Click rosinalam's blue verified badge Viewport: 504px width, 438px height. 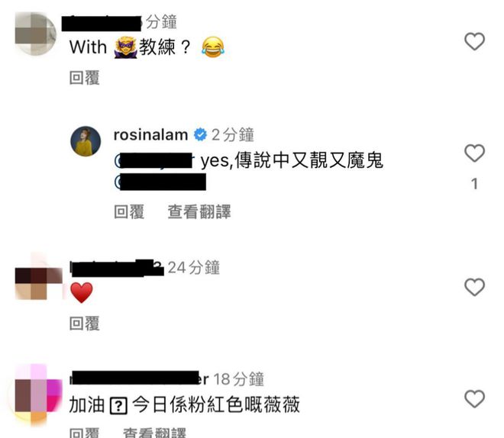200,134
